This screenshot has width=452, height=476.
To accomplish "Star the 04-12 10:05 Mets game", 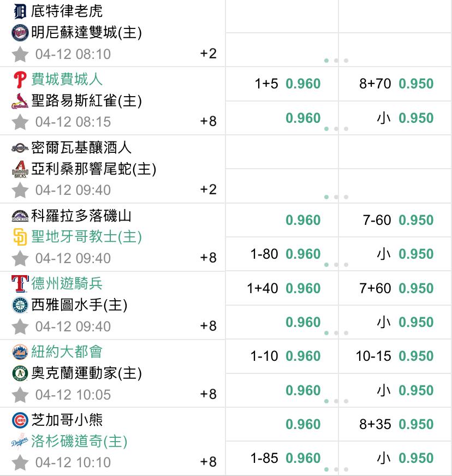I will click(x=20, y=395).
